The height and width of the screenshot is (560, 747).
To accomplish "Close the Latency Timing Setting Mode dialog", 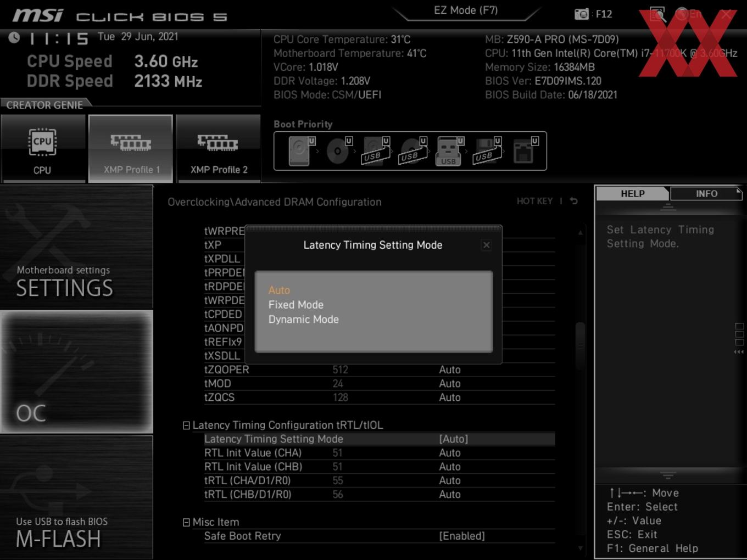I will click(486, 245).
